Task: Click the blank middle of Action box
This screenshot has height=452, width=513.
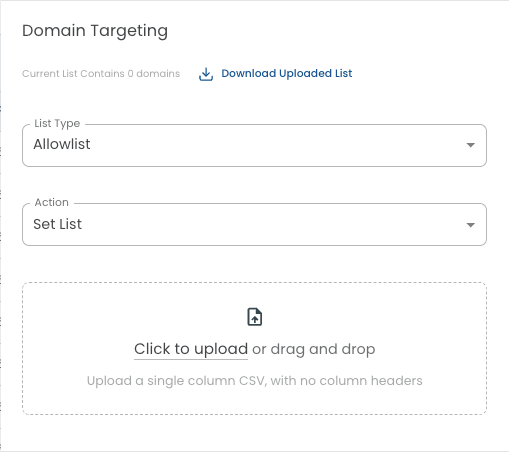Action: [267, 225]
